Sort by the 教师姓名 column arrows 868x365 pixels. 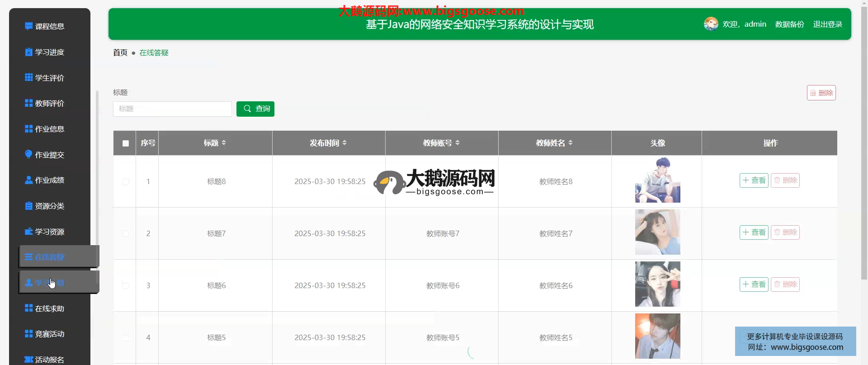[x=571, y=143]
